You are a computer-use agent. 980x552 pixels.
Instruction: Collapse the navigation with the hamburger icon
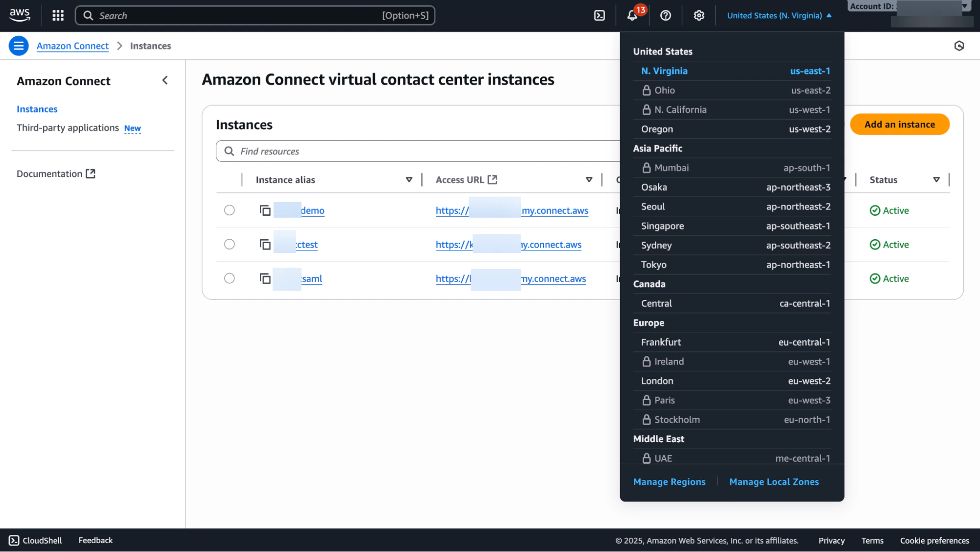click(18, 46)
